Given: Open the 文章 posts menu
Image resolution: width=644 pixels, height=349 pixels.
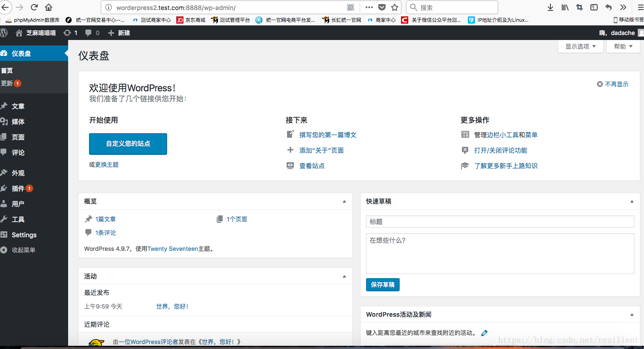Looking at the screenshot, I should [x=34, y=106].
